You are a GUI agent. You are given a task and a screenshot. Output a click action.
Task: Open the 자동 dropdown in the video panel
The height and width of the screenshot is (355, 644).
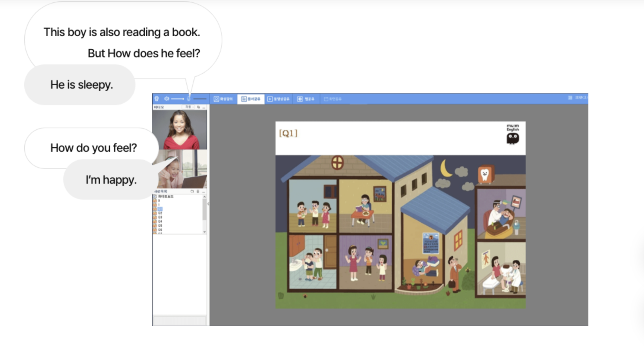pos(189,107)
